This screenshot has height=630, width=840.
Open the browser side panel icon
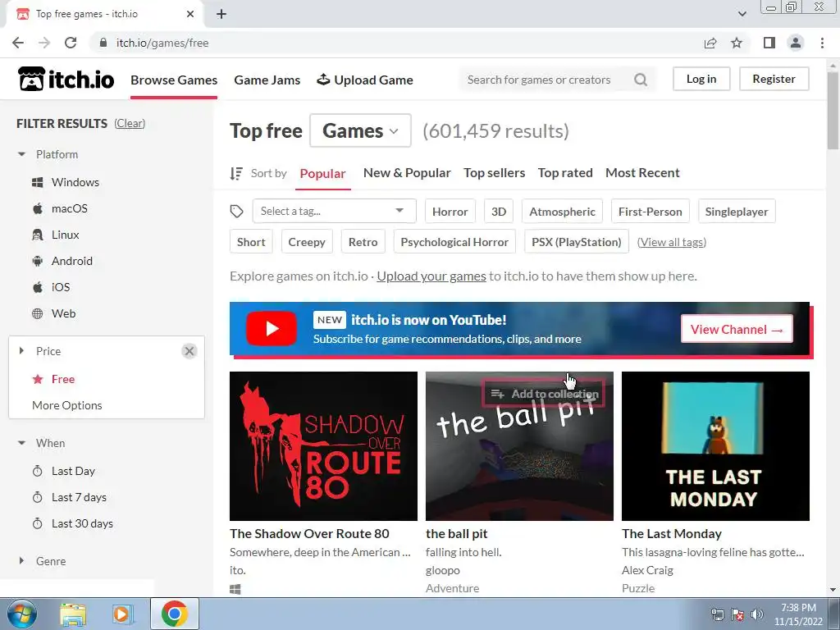769,43
